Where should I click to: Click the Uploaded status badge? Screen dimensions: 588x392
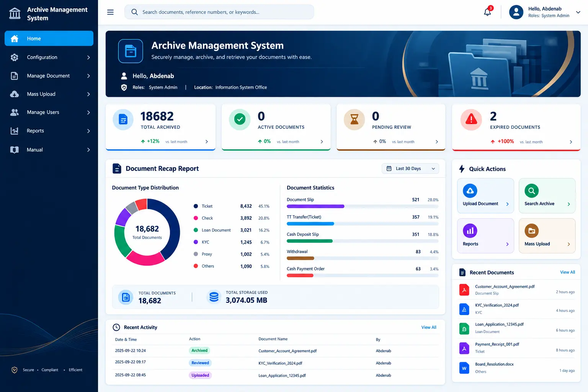tap(200, 375)
